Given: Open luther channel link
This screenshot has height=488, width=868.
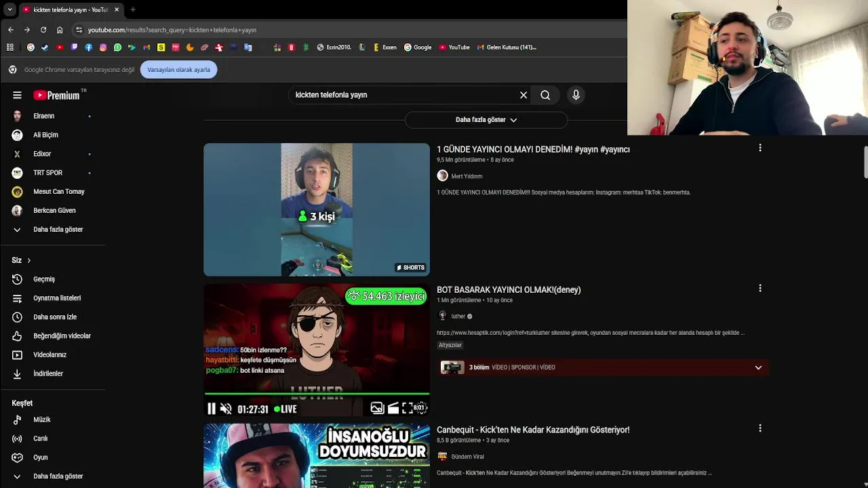Looking at the screenshot, I should 458,317.
